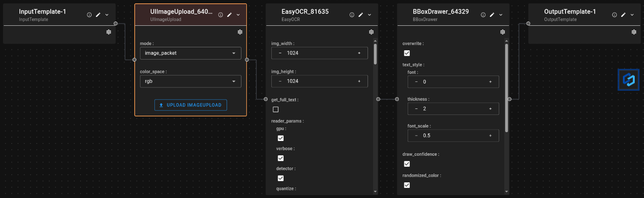Open the color_space dropdown showing rgb
Screen dimensions: 644x198
(x=190, y=81)
